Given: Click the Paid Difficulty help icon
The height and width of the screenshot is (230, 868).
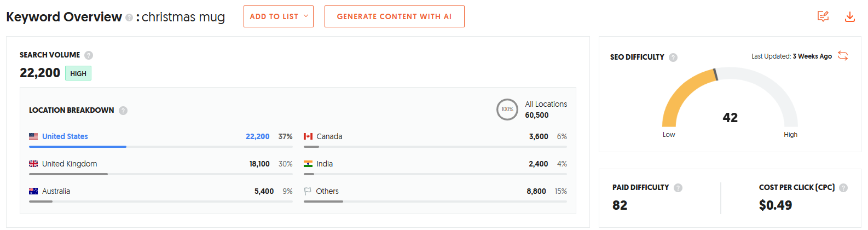Looking at the screenshot, I should tap(678, 188).
